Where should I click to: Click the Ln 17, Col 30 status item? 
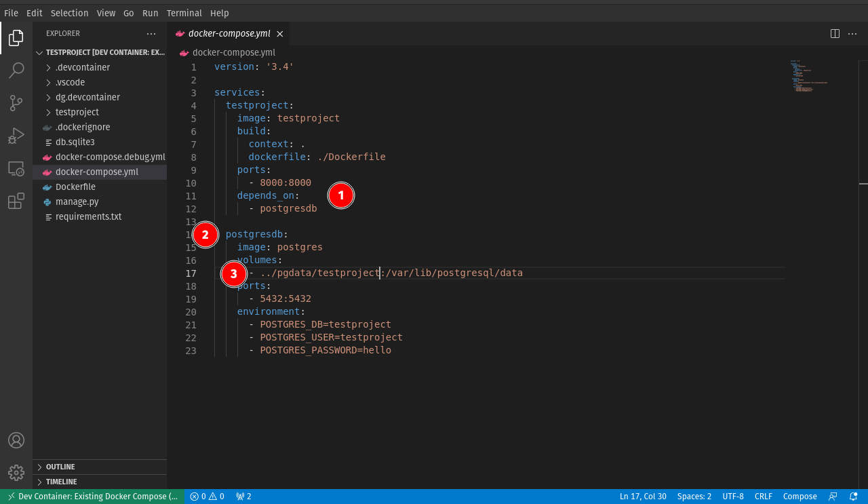coord(643,497)
